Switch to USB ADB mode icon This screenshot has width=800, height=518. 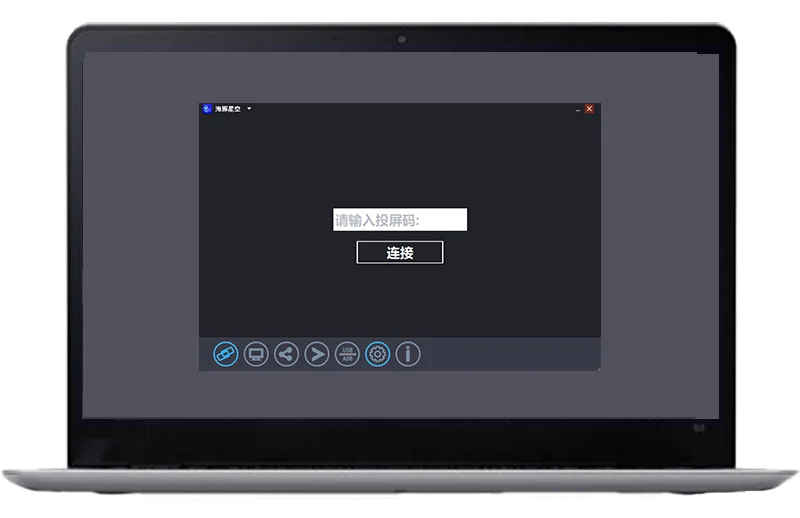(347, 354)
